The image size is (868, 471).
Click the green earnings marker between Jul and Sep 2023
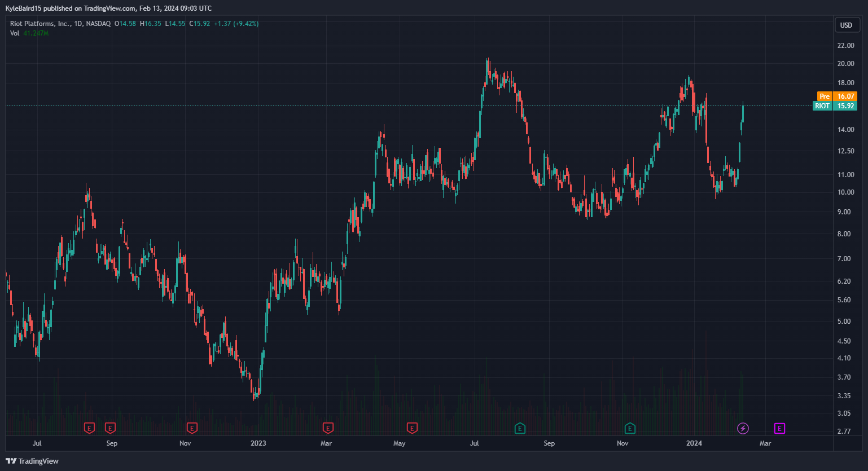pos(520,429)
